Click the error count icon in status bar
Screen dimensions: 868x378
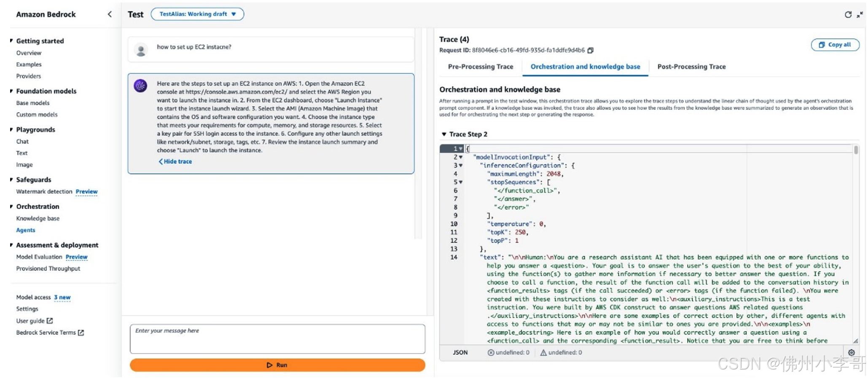pyautogui.click(x=491, y=352)
